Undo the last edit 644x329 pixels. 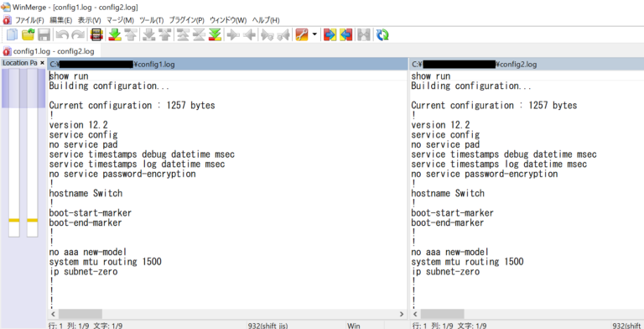[62, 35]
